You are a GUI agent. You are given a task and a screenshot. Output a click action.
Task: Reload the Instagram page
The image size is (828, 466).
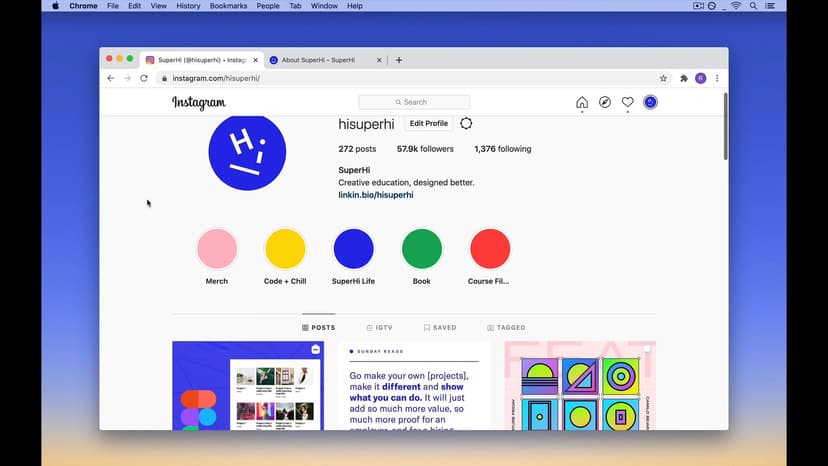point(144,78)
